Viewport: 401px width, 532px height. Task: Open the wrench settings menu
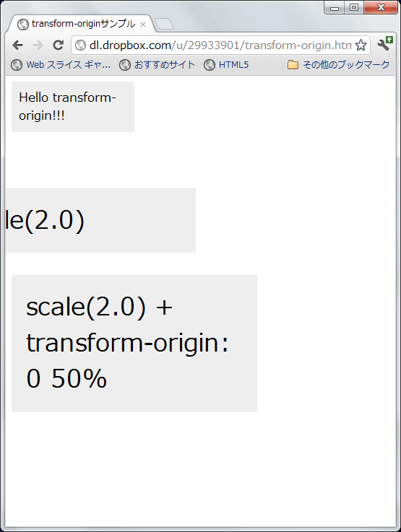pyautogui.click(x=384, y=45)
